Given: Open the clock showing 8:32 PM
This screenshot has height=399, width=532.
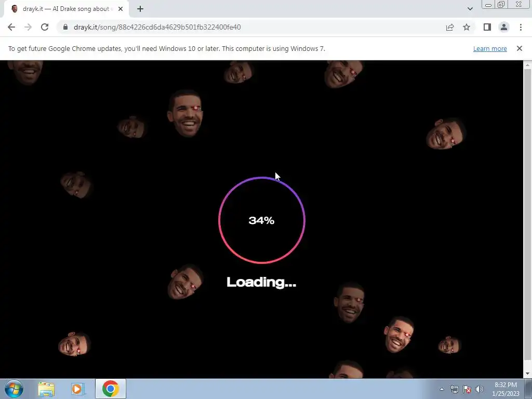Looking at the screenshot, I should (506, 389).
